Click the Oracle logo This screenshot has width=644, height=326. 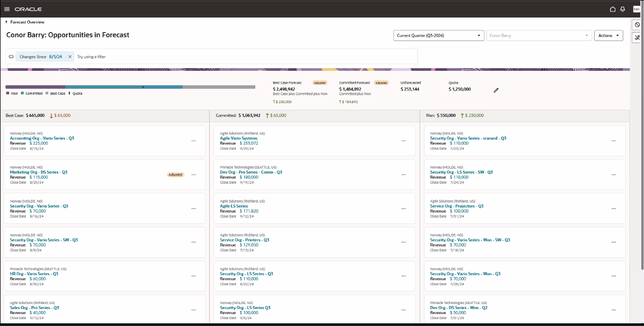[x=28, y=9]
